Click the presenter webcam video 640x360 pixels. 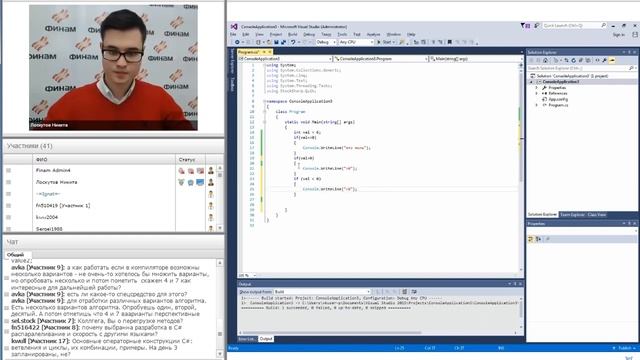113,67
